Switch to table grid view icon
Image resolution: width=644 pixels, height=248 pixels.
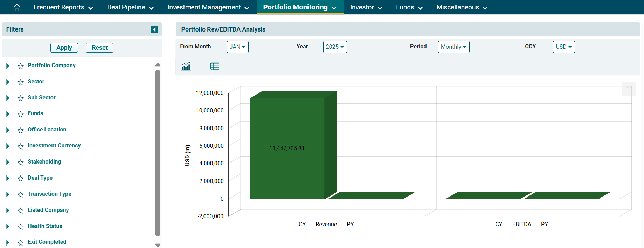(215, 66)
